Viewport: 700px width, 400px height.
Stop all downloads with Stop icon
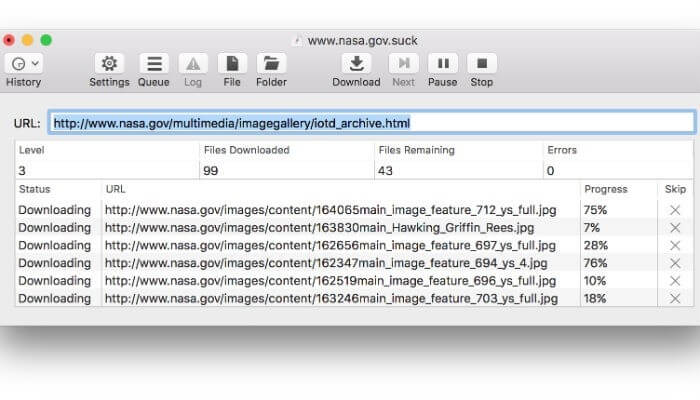(x=482, y=64)
